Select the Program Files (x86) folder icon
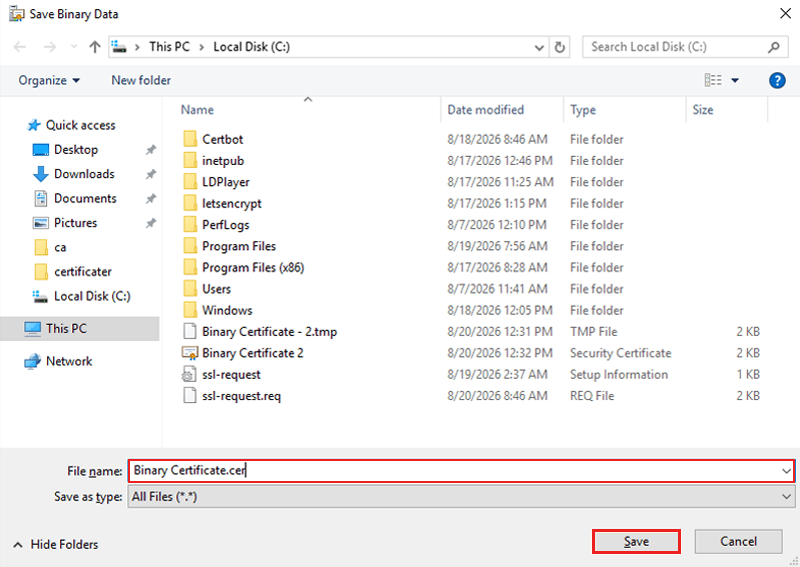The width and height of the screenshot is (800, 567). click(190, 267)
